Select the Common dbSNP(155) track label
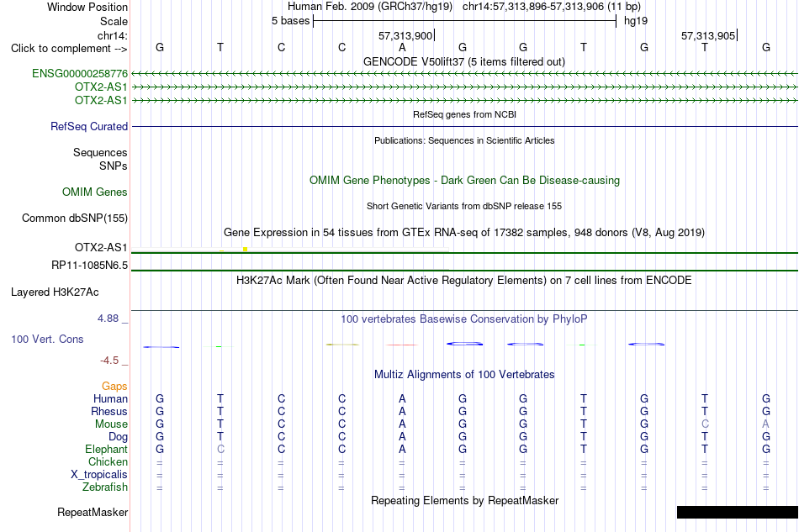This screenshot has height=532, width=799. point(74,218)
